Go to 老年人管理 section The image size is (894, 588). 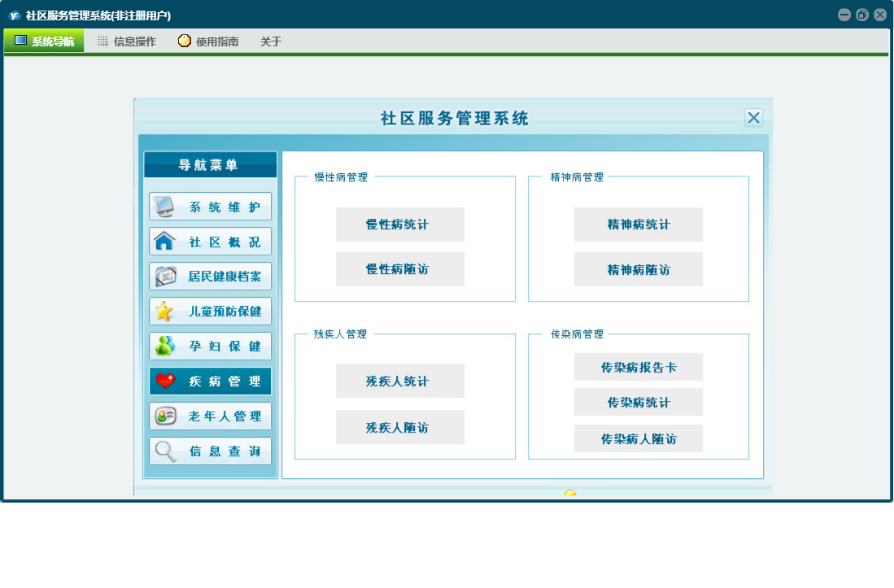tap(211, 416)
